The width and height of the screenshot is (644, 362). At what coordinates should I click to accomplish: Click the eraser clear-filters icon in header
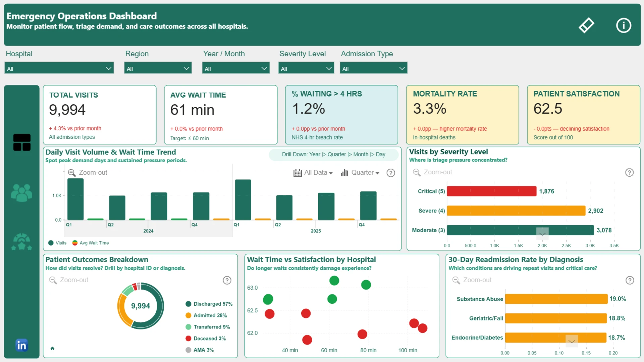click(x=586, y=25)
